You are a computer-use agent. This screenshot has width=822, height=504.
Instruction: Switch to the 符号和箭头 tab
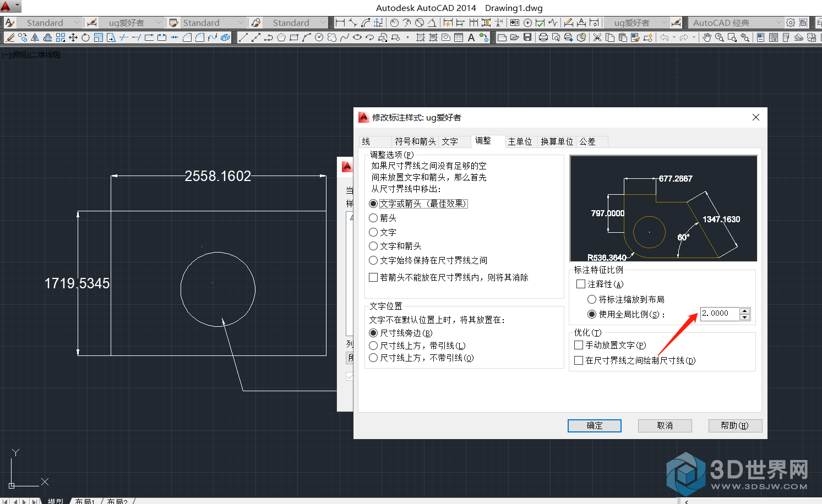pyautogui.click(x=415, y=141)
